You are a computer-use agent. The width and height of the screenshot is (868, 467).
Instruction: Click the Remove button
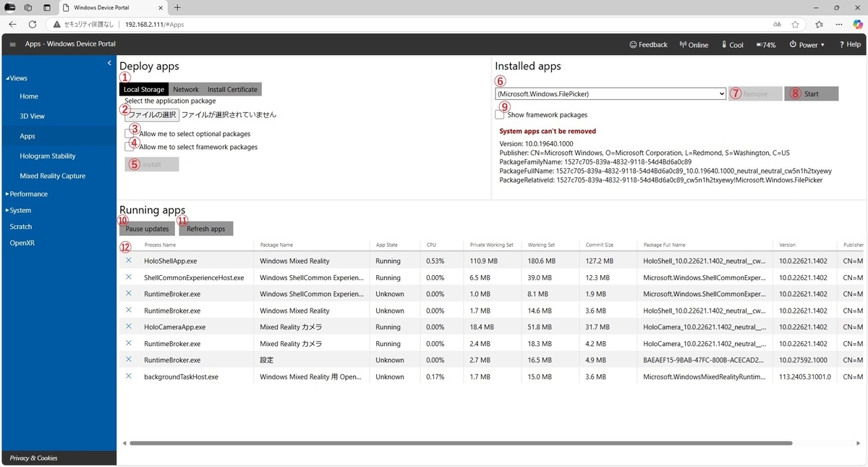[755, 93]
